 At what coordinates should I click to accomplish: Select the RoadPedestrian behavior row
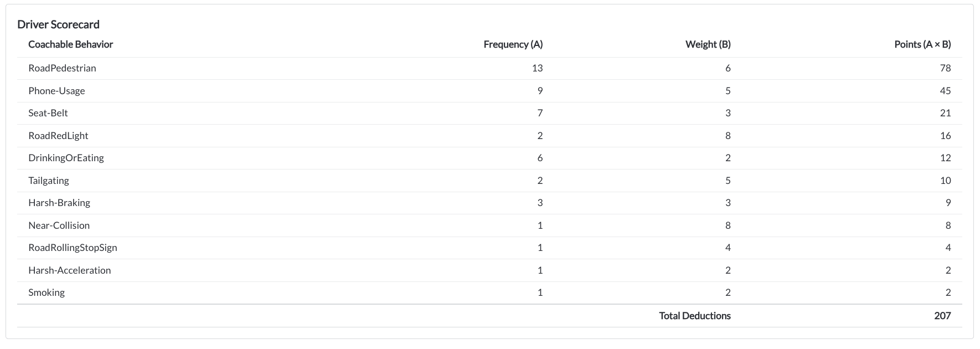tap(489, 68)
